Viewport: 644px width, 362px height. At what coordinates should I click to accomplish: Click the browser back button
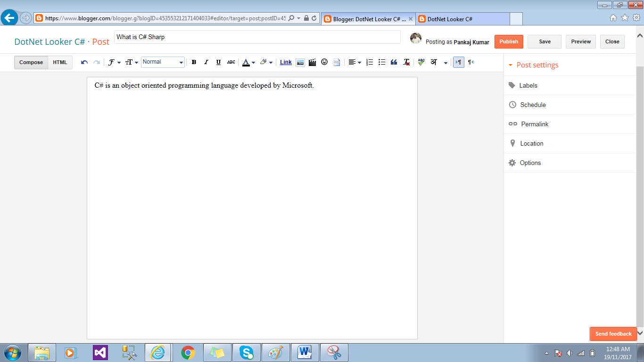(10, 18)
